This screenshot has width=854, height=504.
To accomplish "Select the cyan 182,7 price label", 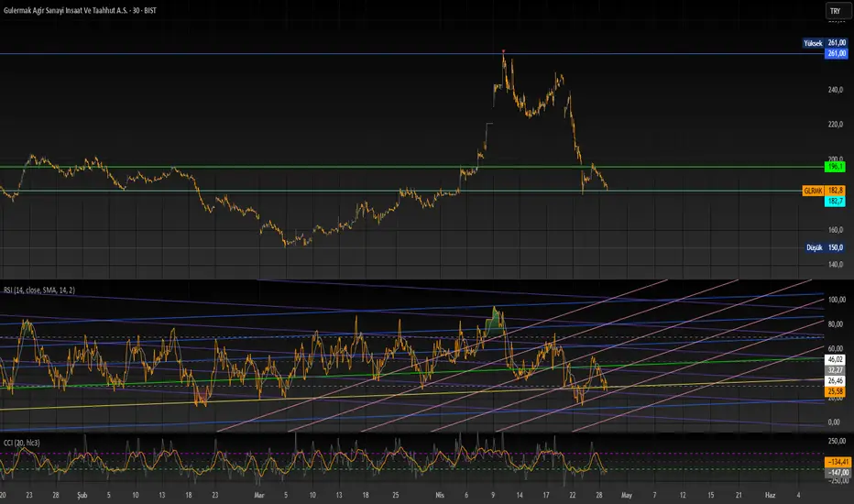I will pyautogui.click(x=835, y=201).
